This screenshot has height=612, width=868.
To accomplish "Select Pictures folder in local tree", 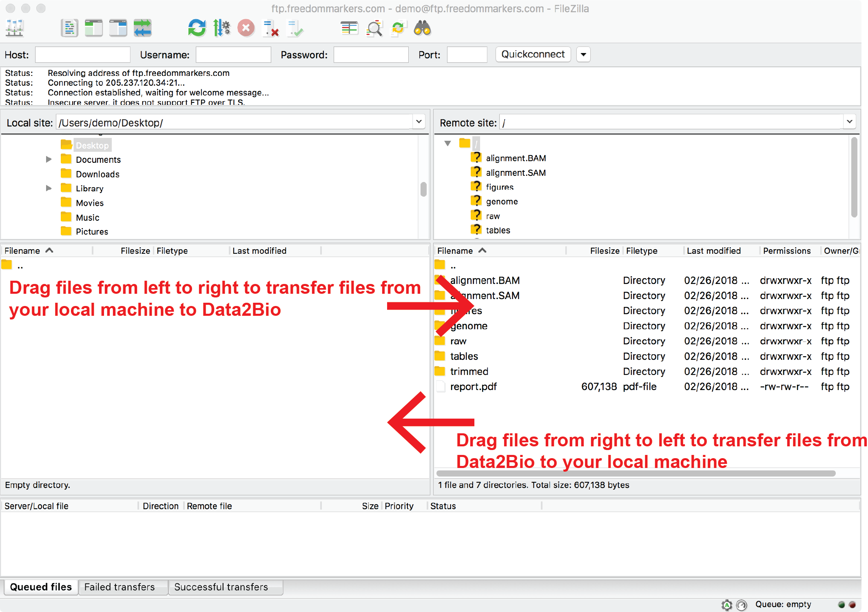I will 92,232.
